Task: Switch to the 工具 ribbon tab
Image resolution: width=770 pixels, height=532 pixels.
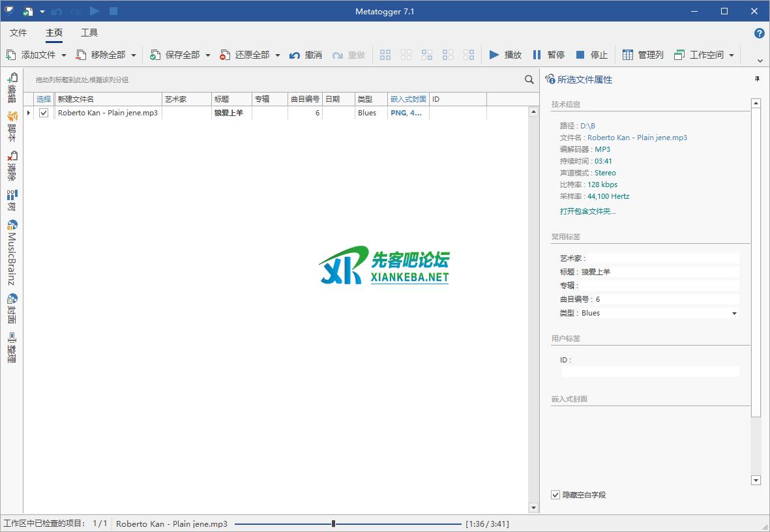Action: [x=89, y=33]
